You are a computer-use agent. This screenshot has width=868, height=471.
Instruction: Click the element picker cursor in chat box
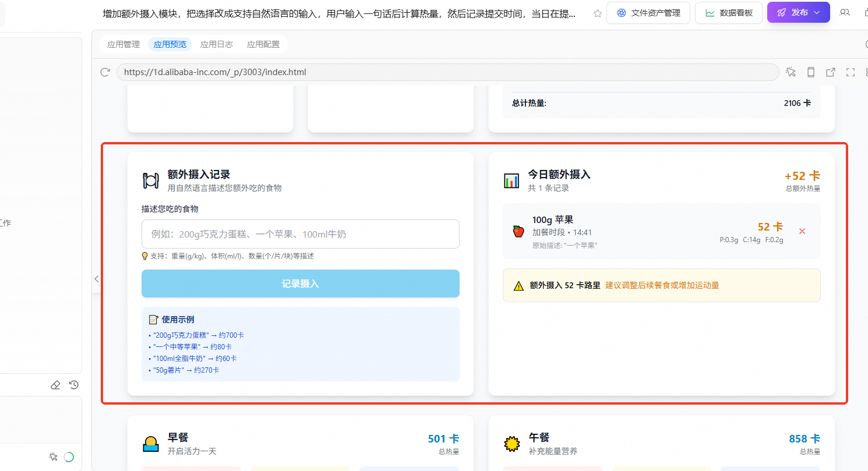(54, 457)
